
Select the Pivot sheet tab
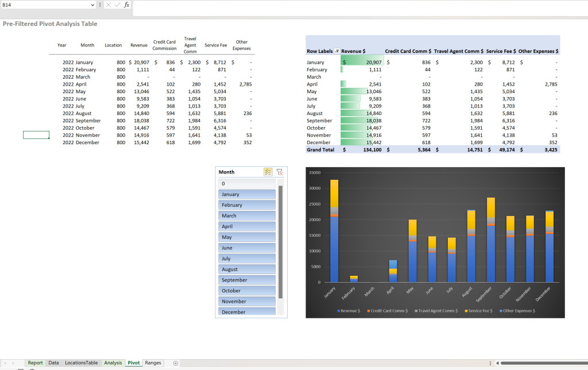[x=133, y=363]
